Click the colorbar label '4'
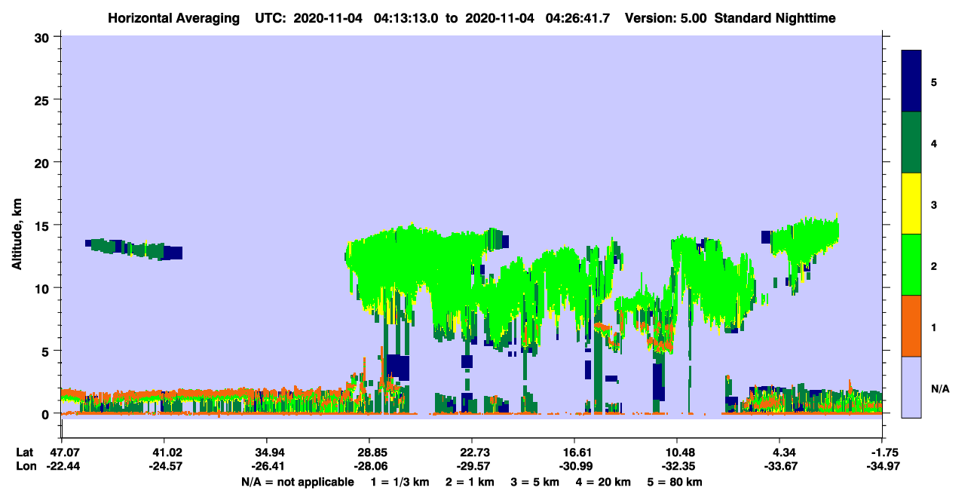The image size is (980, 503). point(935,143)
